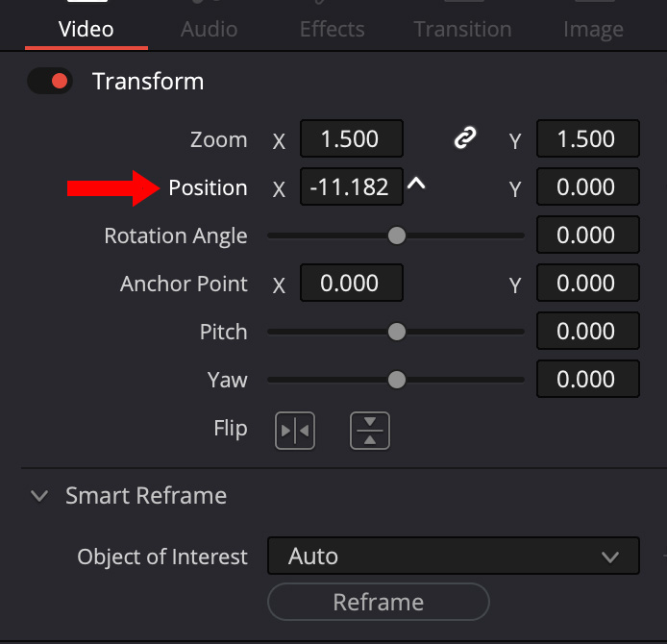Click the Zoom X value field
Image resolution: width=667 pixels, height=644 pixels.
(351, 139)
